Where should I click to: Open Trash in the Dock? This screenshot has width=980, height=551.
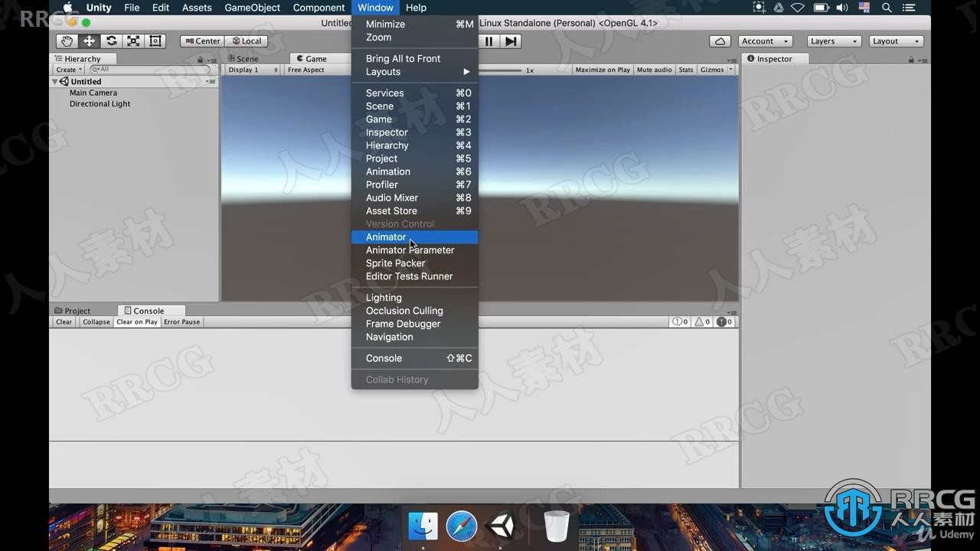[x=557, y=526]
